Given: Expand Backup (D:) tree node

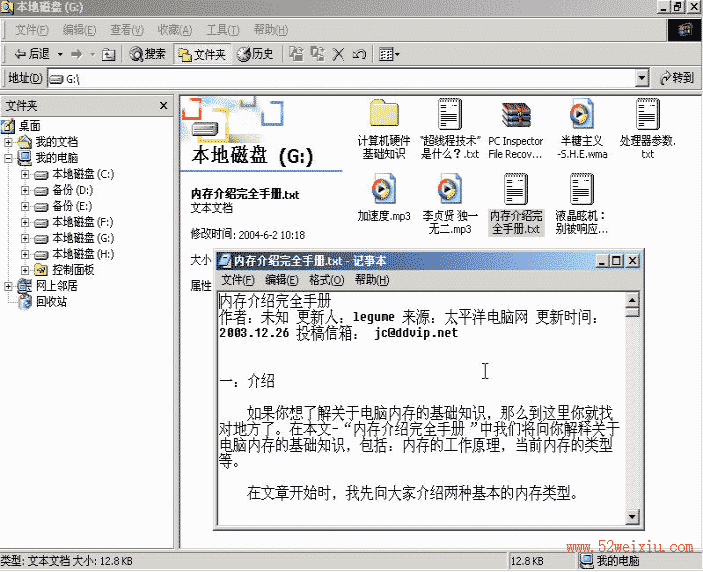Looking at the screenshot, I should click(25, 190).
